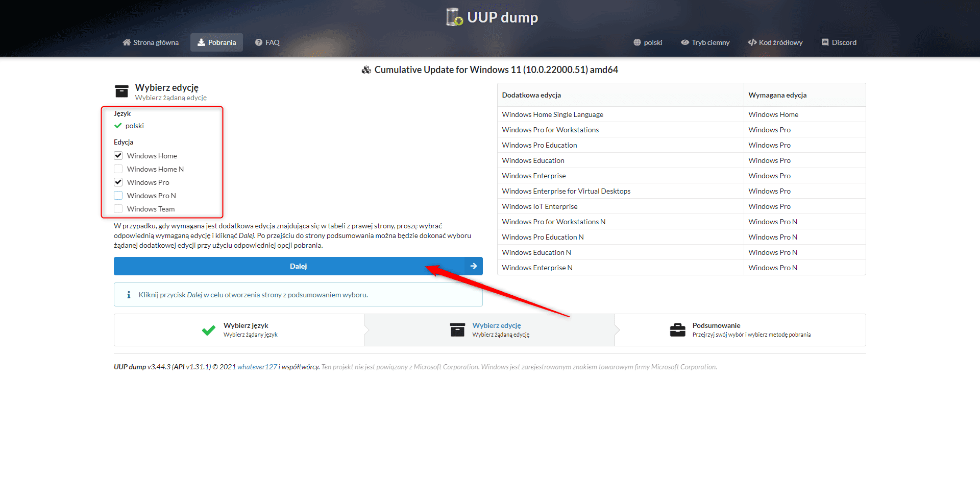Click the globe icon beside polski
Image resolution: width=980 pixels, height=497 pixels.
coord(637,42)
